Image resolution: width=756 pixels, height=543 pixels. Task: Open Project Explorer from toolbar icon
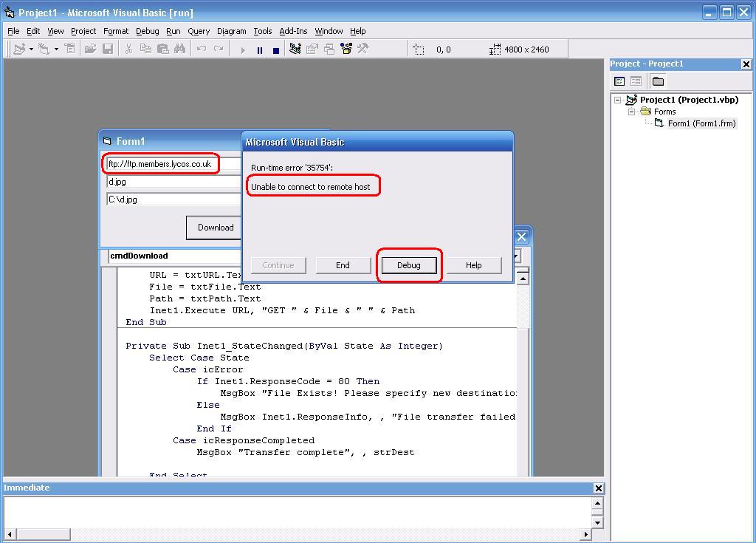point(295,49)
